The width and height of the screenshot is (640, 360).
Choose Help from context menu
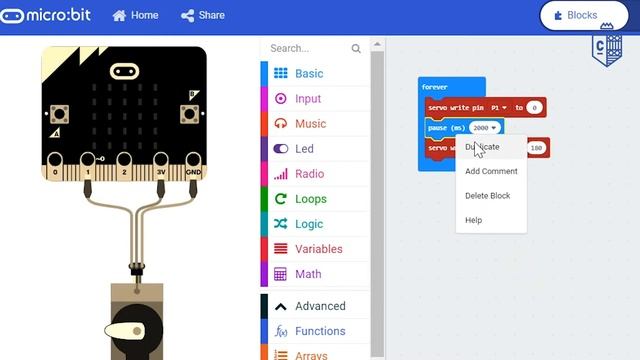pos(491,220)
